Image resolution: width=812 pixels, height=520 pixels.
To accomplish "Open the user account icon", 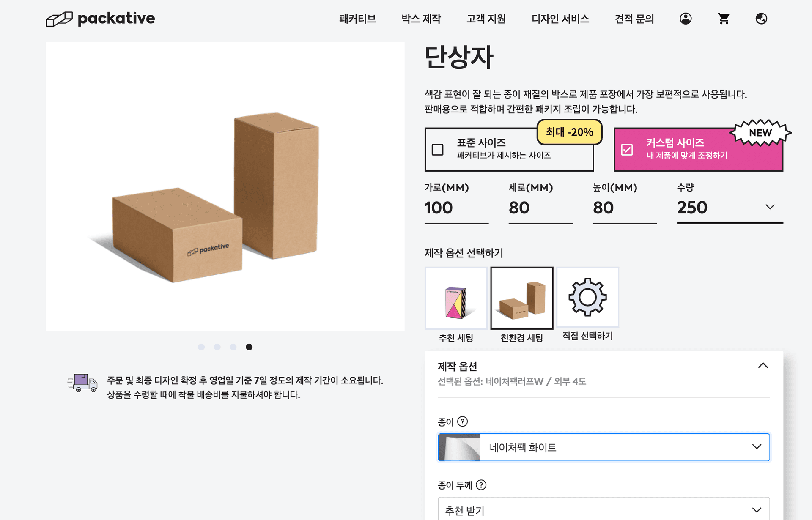I will click(686, 19).
